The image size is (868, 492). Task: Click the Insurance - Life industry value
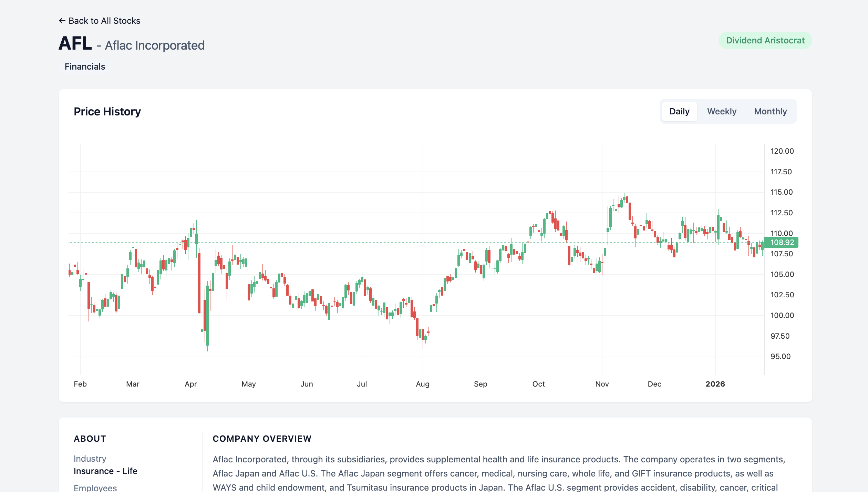[105, 471]
